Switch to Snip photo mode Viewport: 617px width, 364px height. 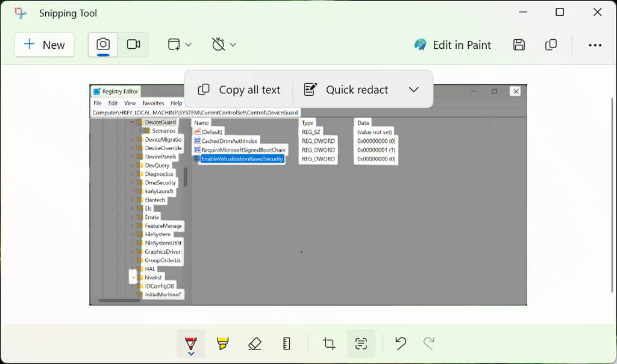tap(103, 45)
